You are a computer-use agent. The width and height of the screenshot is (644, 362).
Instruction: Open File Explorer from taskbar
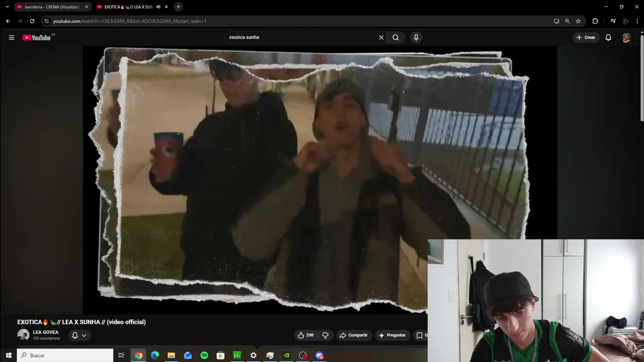coord(171,355)
